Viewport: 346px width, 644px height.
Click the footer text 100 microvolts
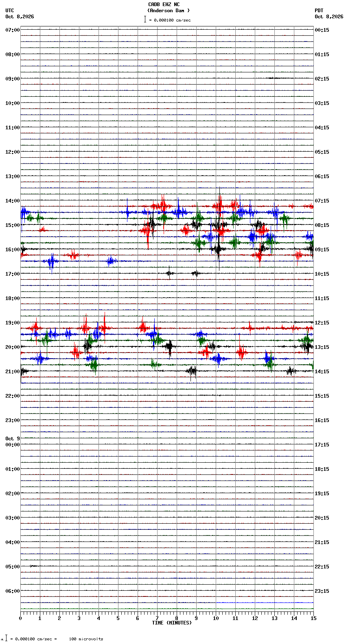pyautogui.click(x=86, y=639)
